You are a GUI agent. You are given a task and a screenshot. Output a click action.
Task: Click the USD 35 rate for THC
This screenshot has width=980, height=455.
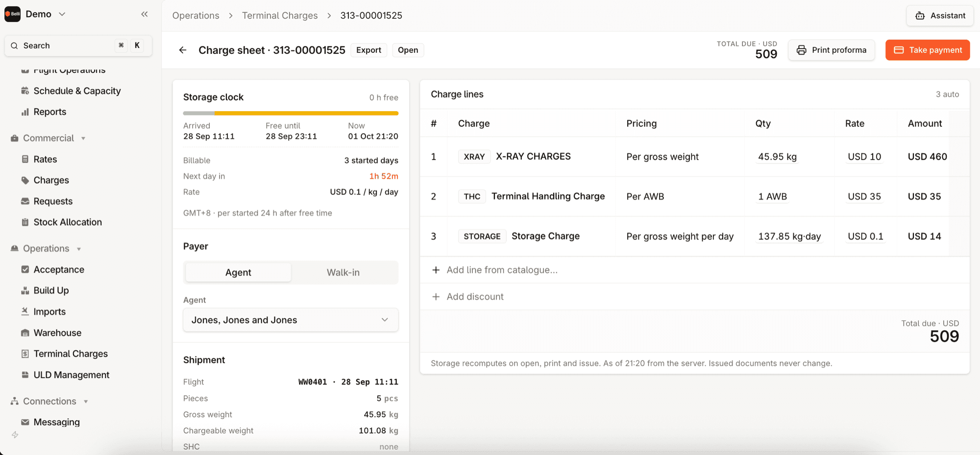point(864,196)
